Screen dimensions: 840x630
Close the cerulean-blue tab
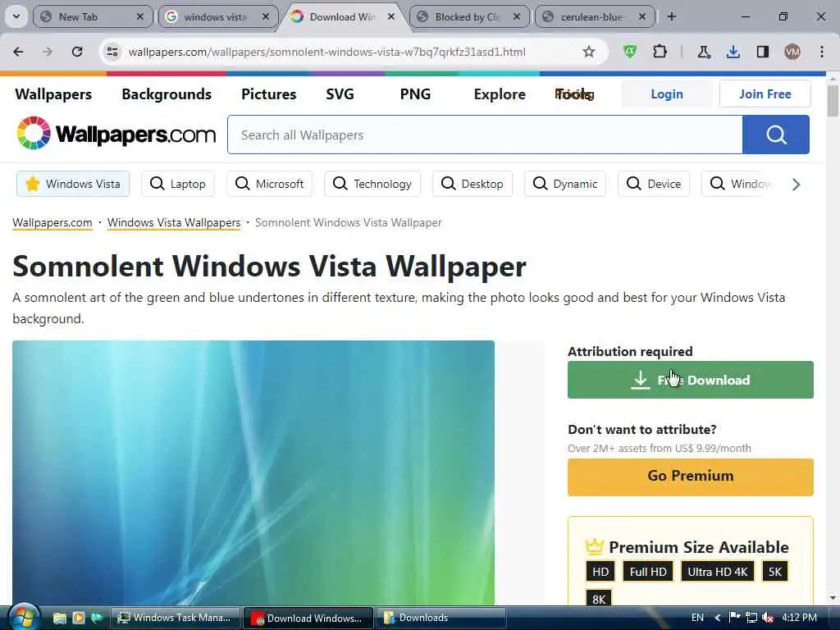tap(642, 16)
